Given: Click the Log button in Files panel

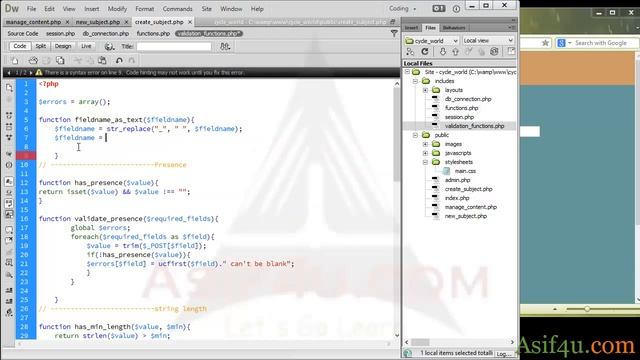Looking at the screenshot, I should pos(504,354).
